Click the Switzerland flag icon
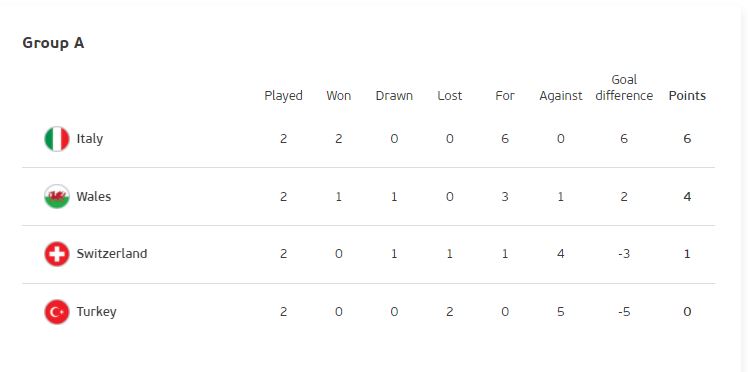Viewport: 748px width, 372px height. click(x=57, y=254)
